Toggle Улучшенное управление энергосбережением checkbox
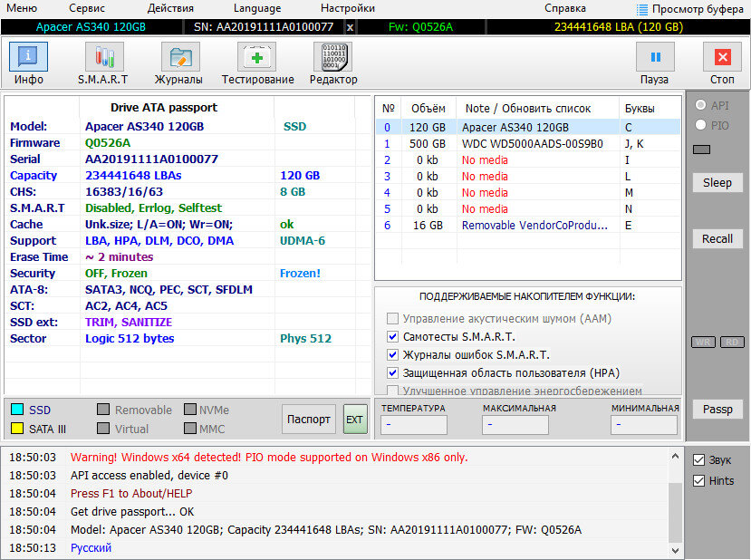Viewport: 751px width, 560px height. click(x=392, y=390)
